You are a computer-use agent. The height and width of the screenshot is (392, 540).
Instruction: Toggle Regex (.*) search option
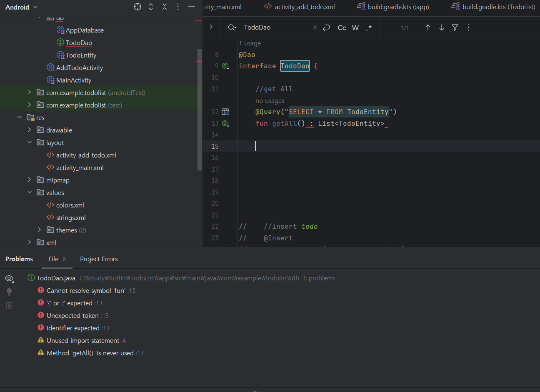pyautogui.click(x=369, y=27)
